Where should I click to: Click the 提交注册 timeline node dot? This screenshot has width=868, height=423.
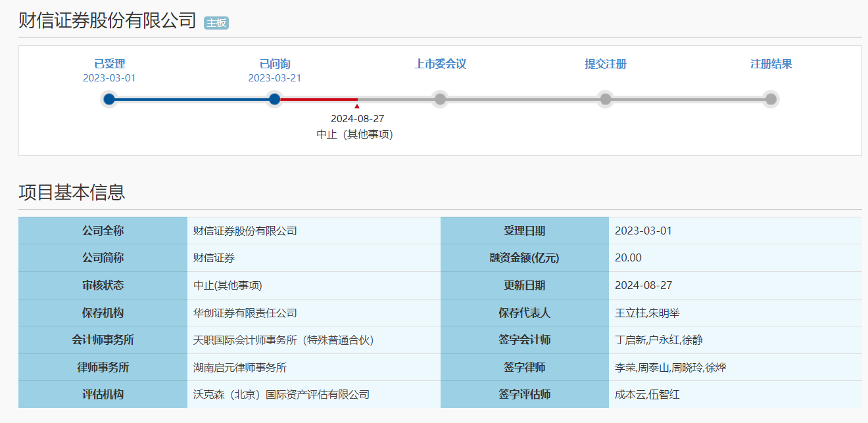point(606,99)
